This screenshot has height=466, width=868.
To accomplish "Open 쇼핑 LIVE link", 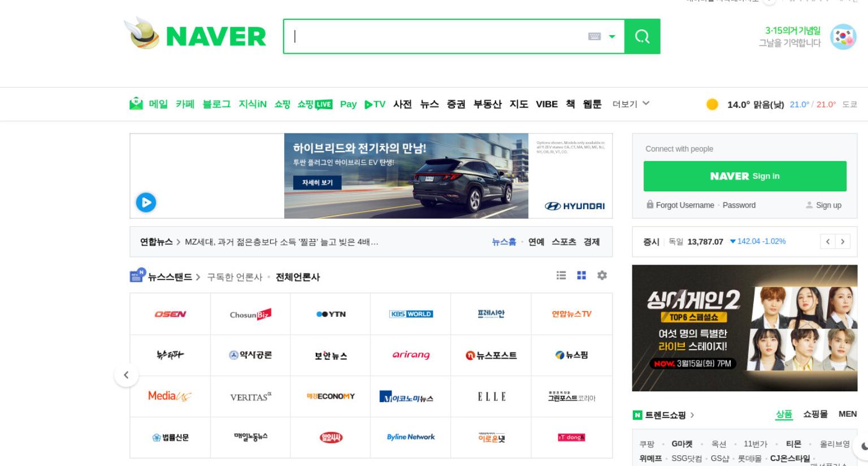I will point(315,104).
